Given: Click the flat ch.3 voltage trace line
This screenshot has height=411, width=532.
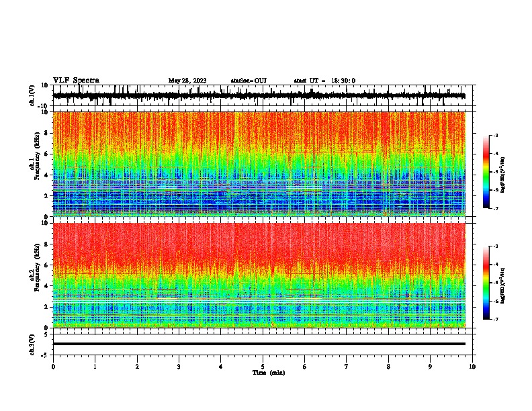Looking at the screenshot, I should [259, 344].
